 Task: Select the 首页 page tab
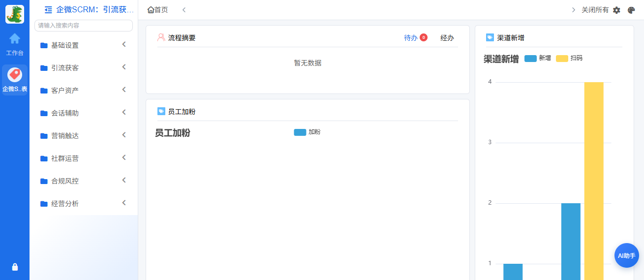157,10
